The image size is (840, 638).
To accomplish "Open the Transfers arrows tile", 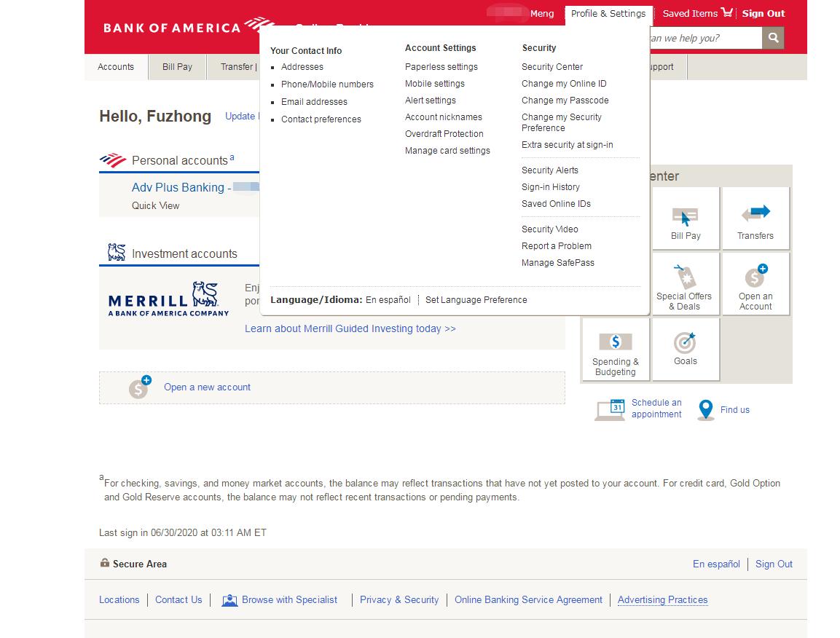I will tap(755, 218).
